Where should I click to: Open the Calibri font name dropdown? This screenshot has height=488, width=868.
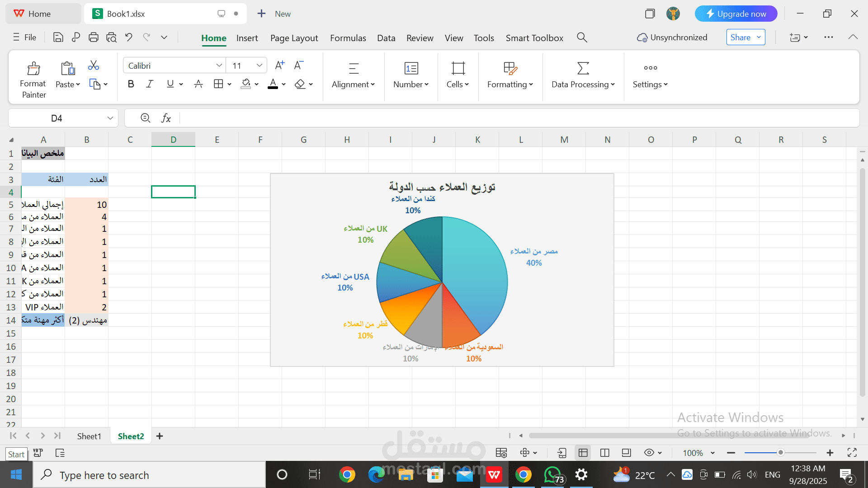click(x=219, y=66)
